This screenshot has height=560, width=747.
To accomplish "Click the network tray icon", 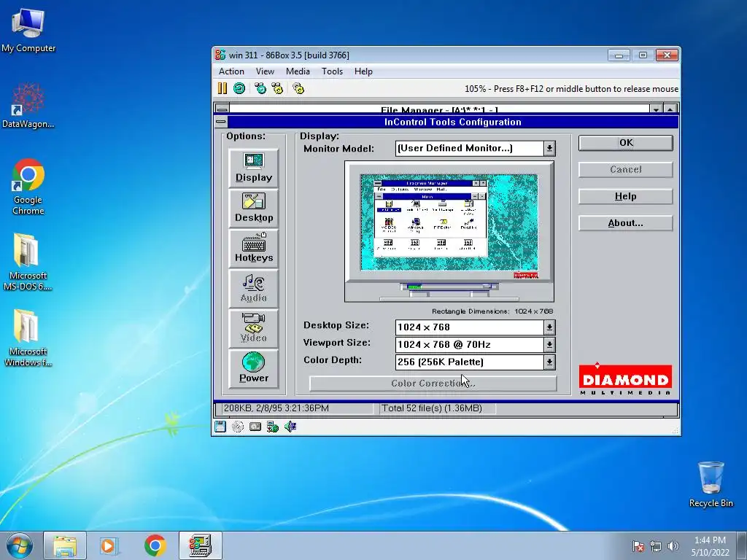I will coord(656,546).
